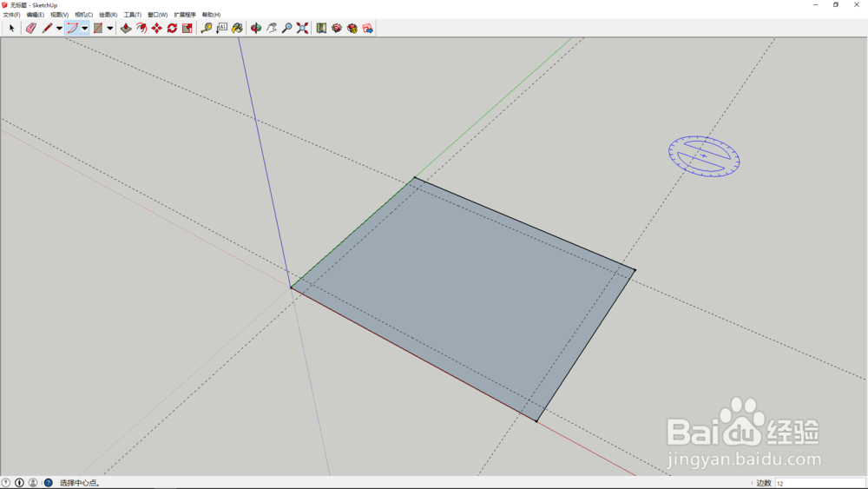Open the 工具(T) menu
This screenshot has width=868, height=489.
(132, 15)
